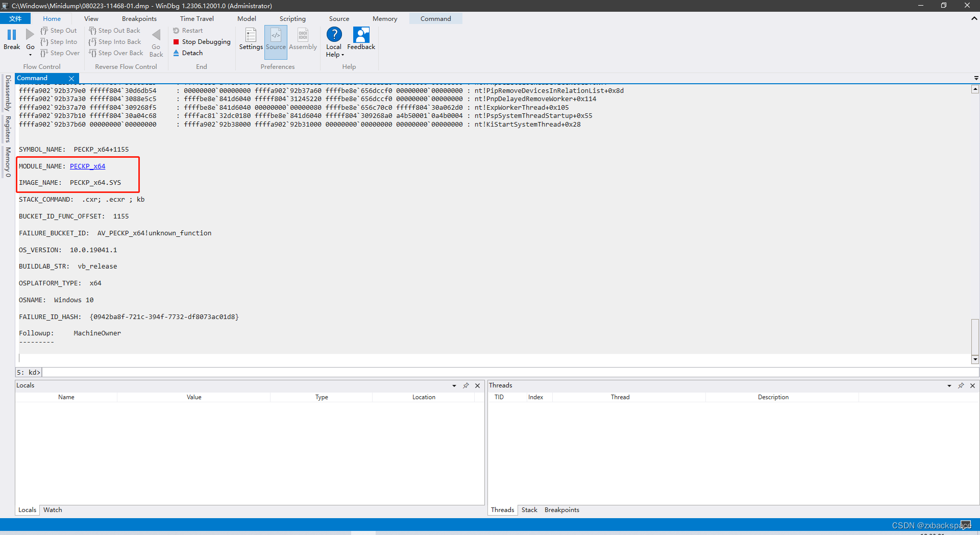Select the Threads bottom tab
The height and width of the screenshot is (535, 980).
click(503, 510)
